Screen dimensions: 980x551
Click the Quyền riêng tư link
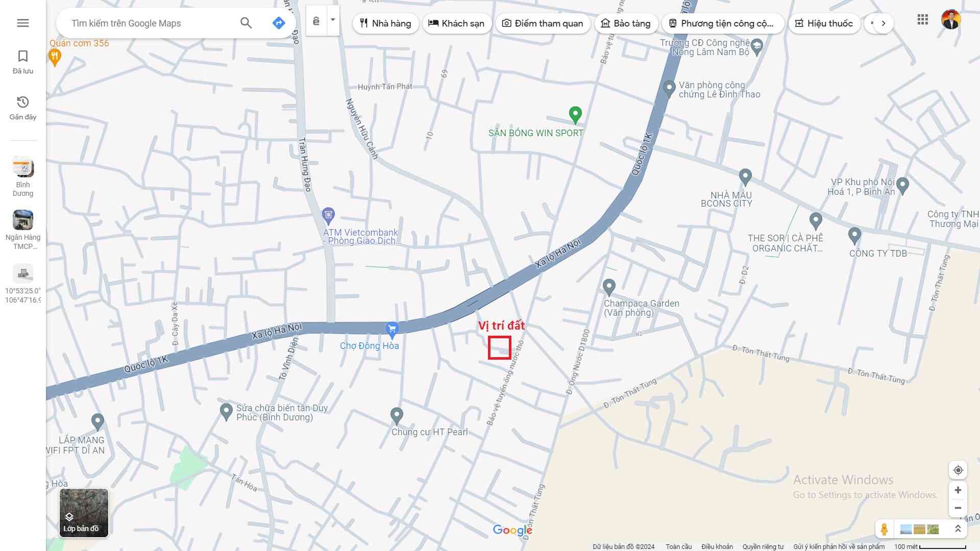pyautogui.click(x=763, y=546)
